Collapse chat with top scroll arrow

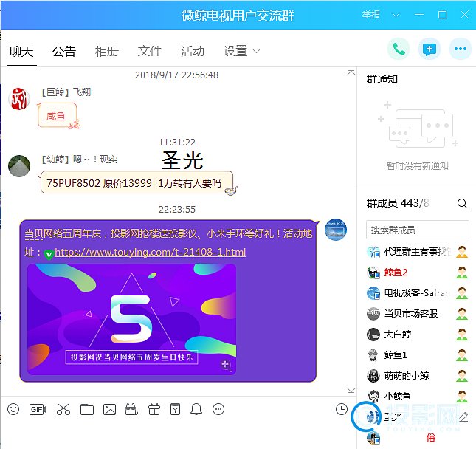pos(351,72)
